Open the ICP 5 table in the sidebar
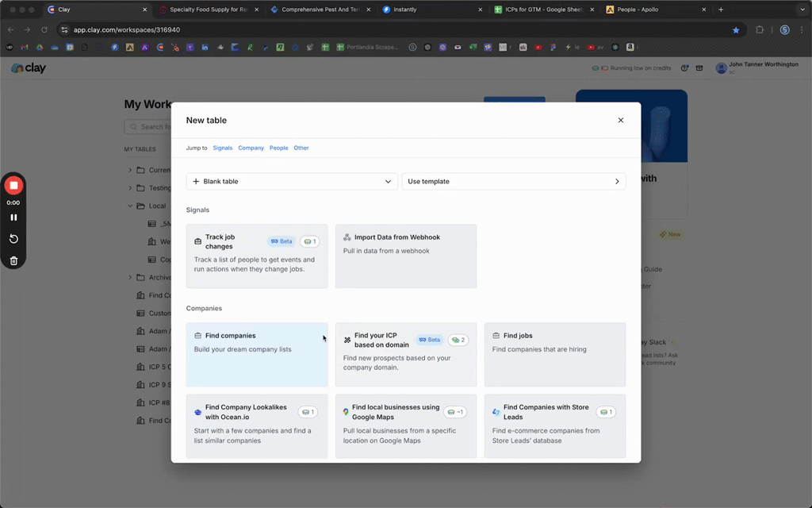The width and height of the screenshot is (812, 508). [153, 367]
